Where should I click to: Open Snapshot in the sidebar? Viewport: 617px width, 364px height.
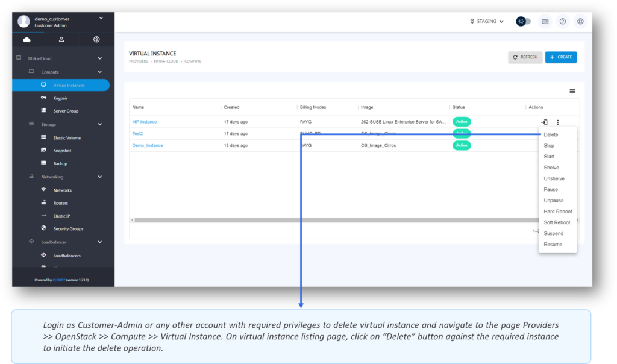coord(62,151)
